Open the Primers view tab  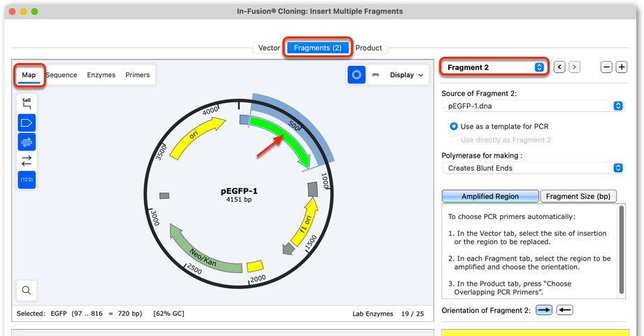point(138,75)
